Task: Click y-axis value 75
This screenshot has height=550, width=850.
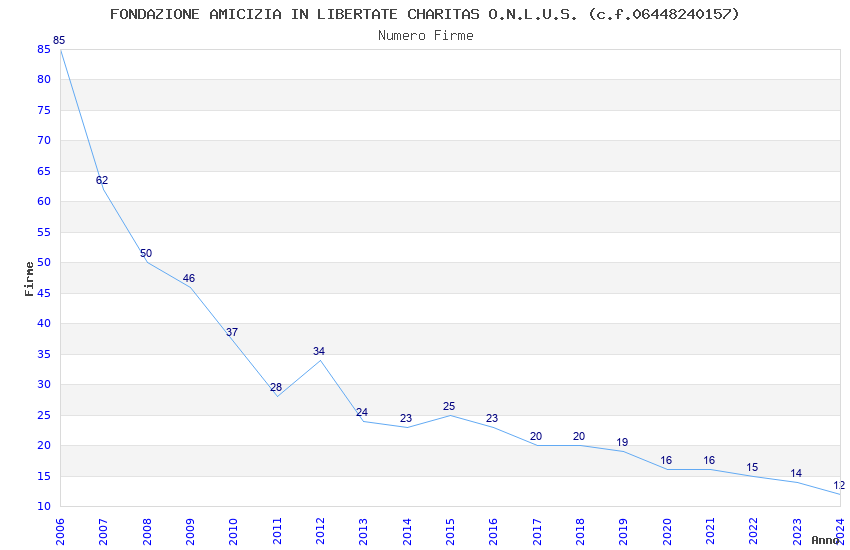Action: pyautogui.click(x=44, y=110)
